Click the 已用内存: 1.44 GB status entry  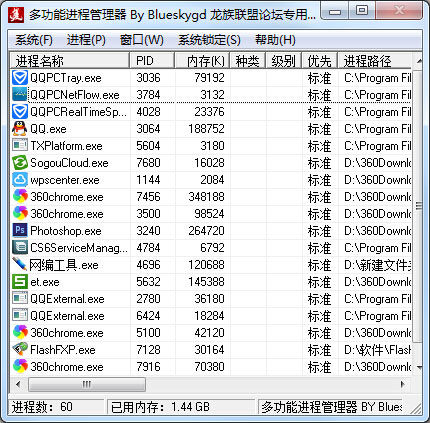click(181, 407)
